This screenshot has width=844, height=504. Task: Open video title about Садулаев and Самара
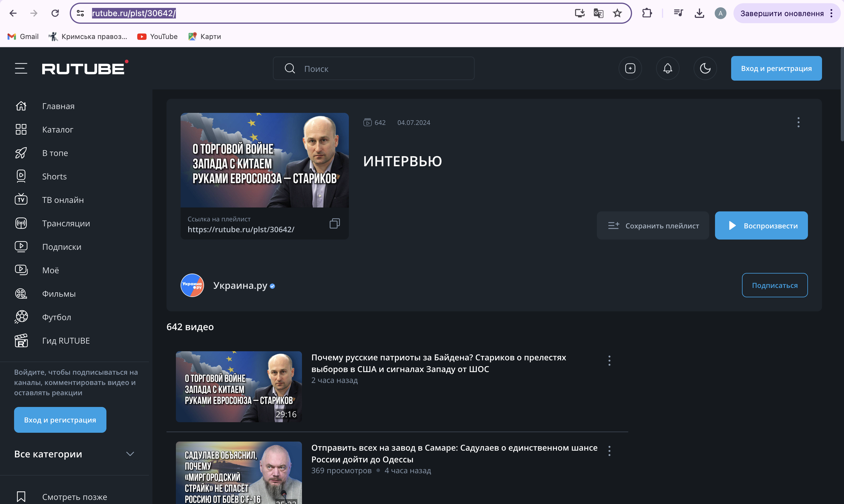click(x=454, y=453)
